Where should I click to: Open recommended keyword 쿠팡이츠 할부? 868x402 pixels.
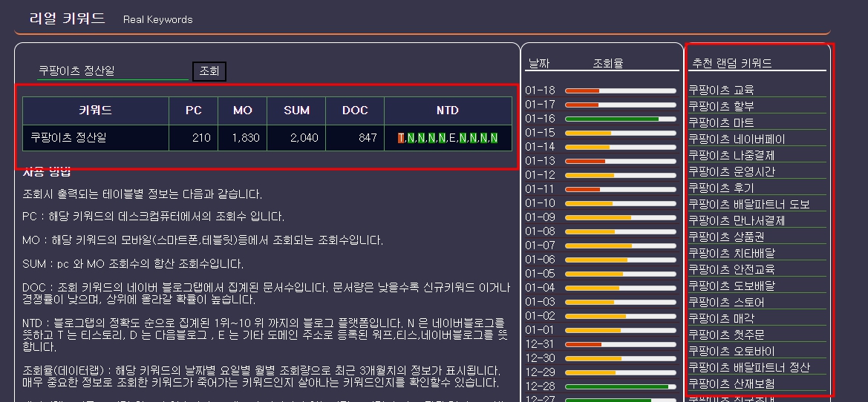tap(721, 105)
